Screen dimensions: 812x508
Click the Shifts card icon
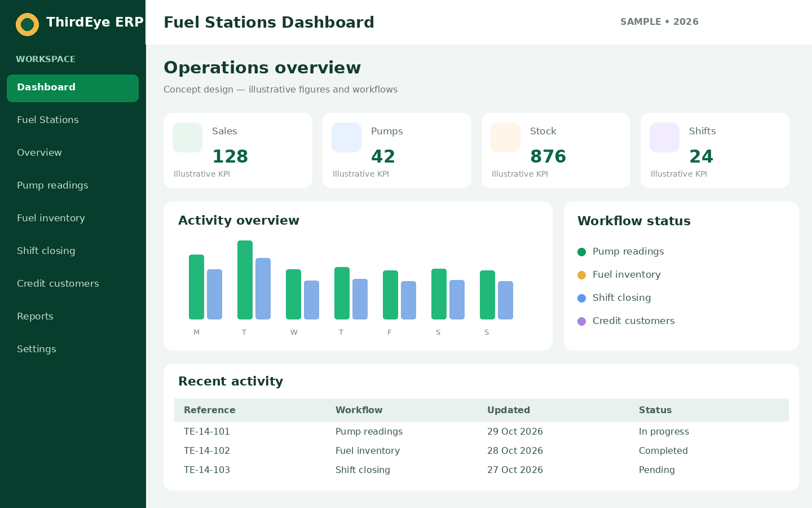pos(664,137)
